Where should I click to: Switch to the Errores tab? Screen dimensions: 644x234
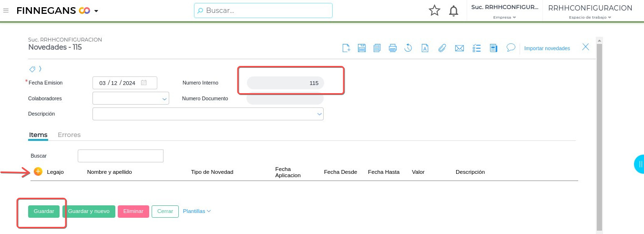pyautogui.click(x=69, y=135)
